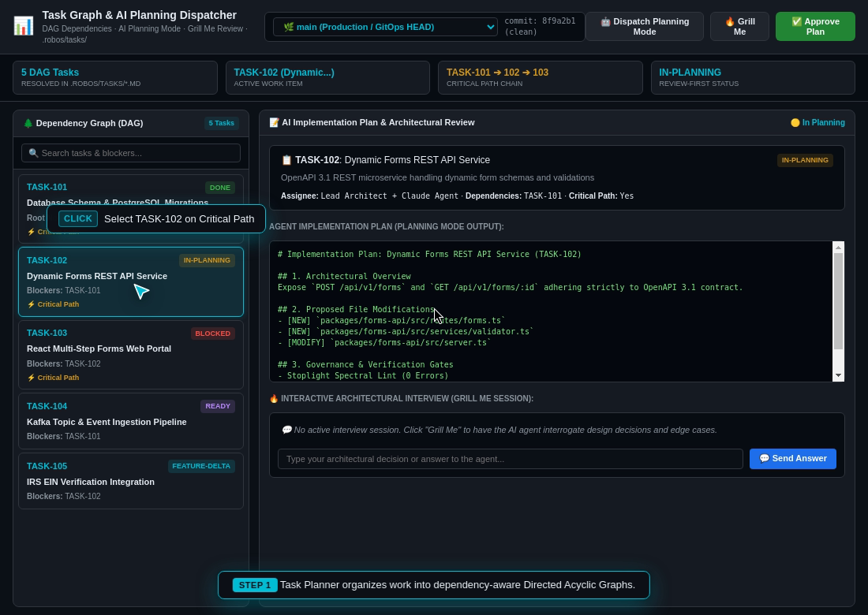The width and height of the screenshot is (868, 615).
Task: Click the implementation plan scrollbar thumb
Action: pyautogui.click(x=838, y=301)
